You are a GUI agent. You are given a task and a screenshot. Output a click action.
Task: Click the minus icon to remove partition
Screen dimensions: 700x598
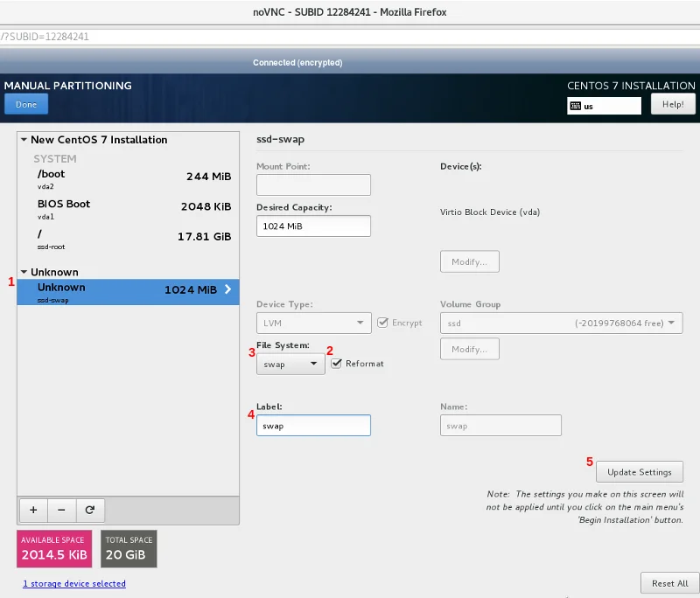pos(61,510)
